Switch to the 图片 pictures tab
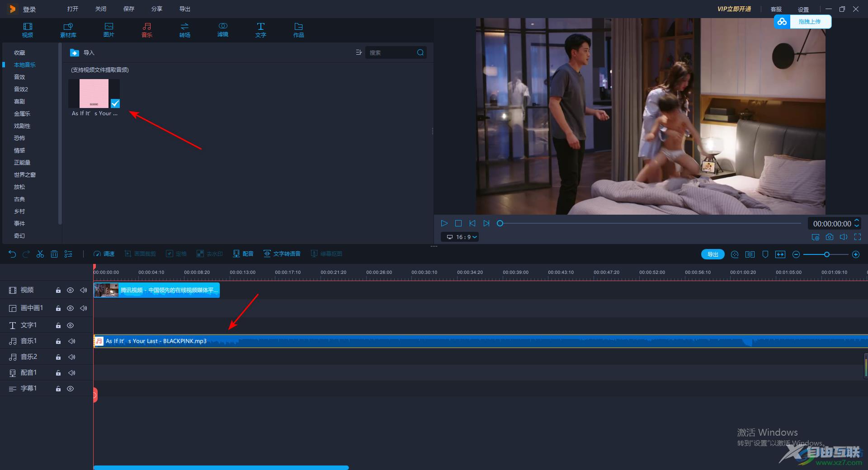Image resolution: width=868 pixels, height=470 pixels. tap(109, 30)
